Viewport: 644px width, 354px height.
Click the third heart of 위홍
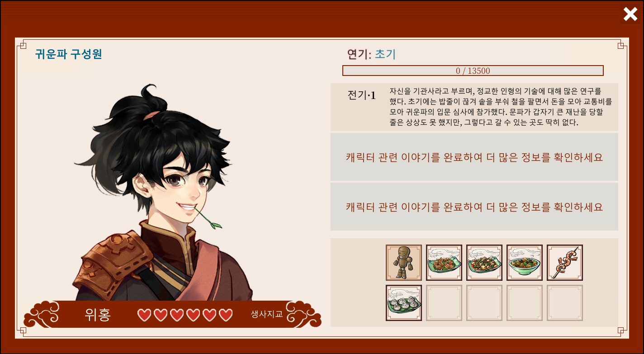coord(177,315)
